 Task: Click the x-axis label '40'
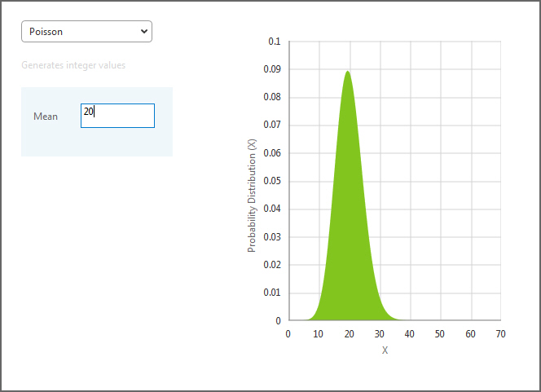click(x=410, y=334)
